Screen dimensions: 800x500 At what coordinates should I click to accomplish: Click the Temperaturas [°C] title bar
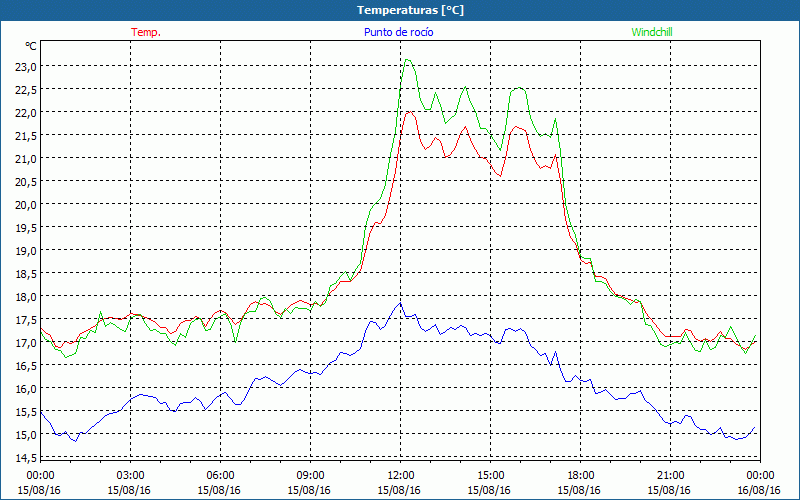point(400,10)
